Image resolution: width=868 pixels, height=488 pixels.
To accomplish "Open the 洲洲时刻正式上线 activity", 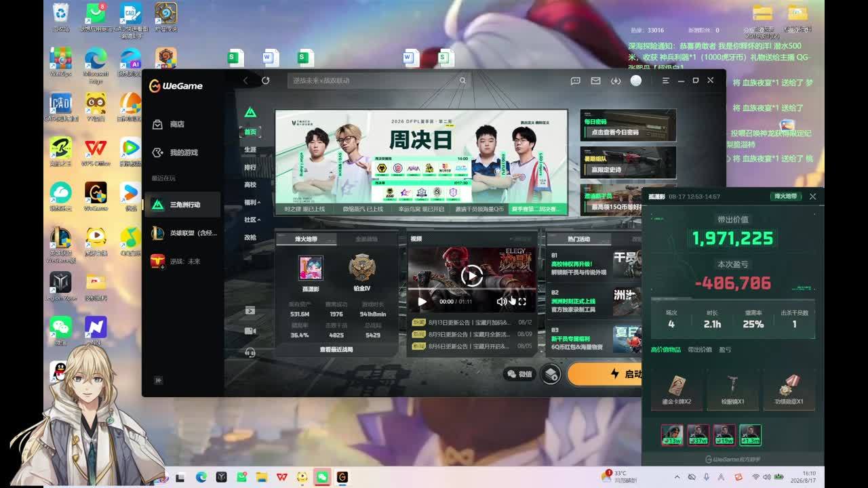I will 595,302.
